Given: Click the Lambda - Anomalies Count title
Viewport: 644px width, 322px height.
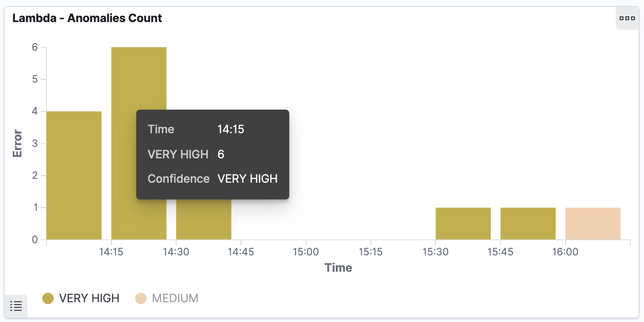Looking at the screenshot, I should point(87,18).
